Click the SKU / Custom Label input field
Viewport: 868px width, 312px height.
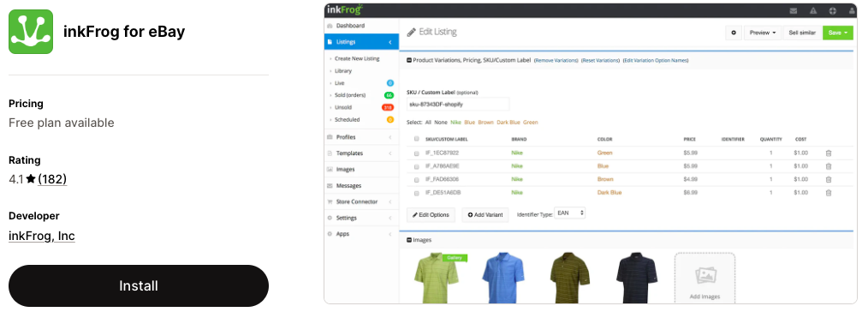(458, 105)
